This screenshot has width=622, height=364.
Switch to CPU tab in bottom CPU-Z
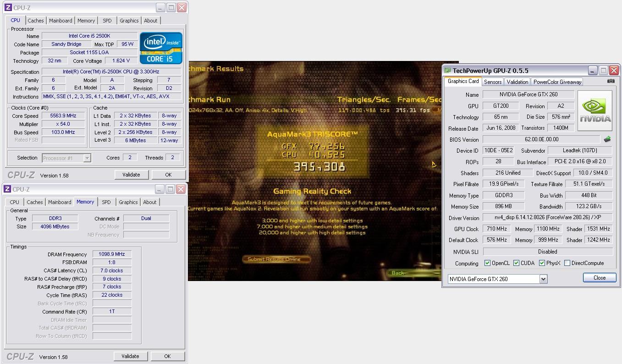pyautogui.click(x=15, y=202)
